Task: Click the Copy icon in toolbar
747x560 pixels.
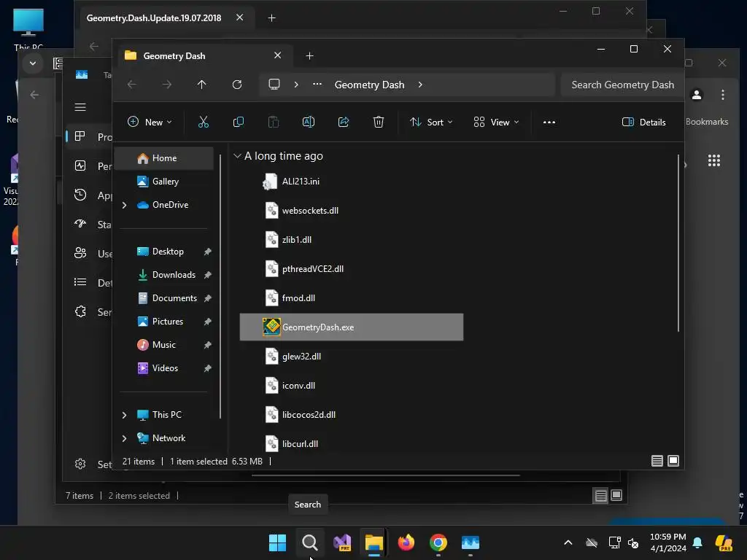Action: pos(239,122)
